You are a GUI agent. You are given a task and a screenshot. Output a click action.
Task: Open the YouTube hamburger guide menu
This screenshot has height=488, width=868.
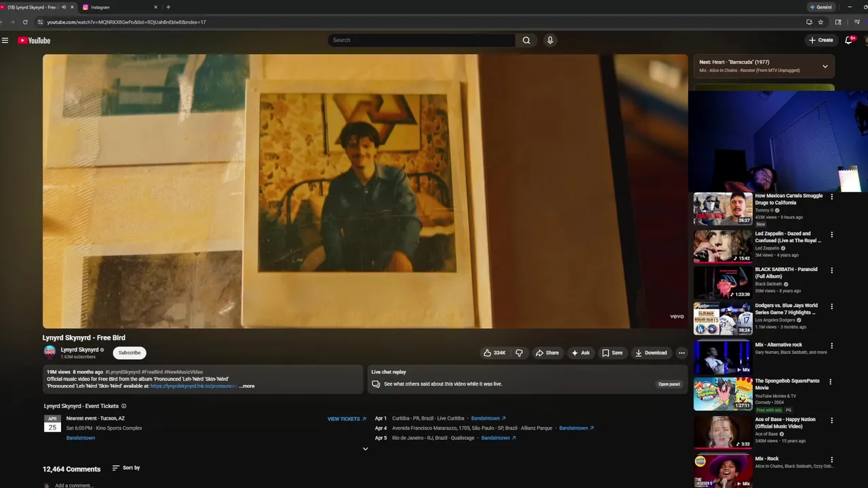click(x=5, y=41)
